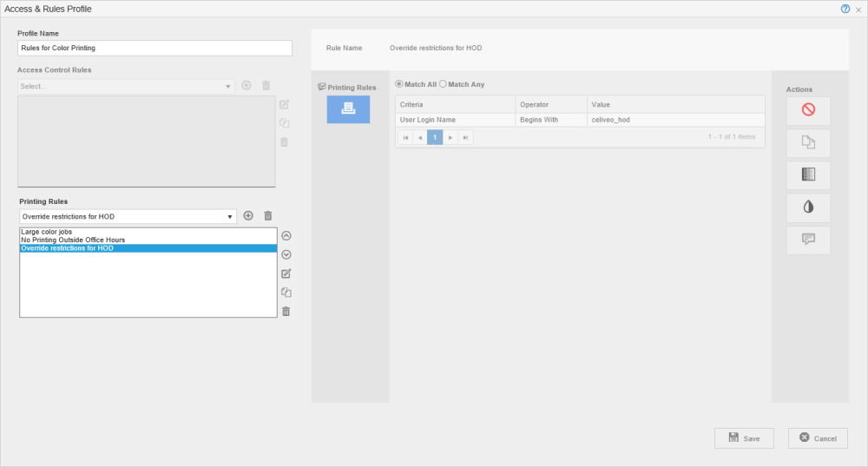Viewport: 868px width, 467px height.
Task: Click the red deny print action icon
Action: tap(808, 110)
